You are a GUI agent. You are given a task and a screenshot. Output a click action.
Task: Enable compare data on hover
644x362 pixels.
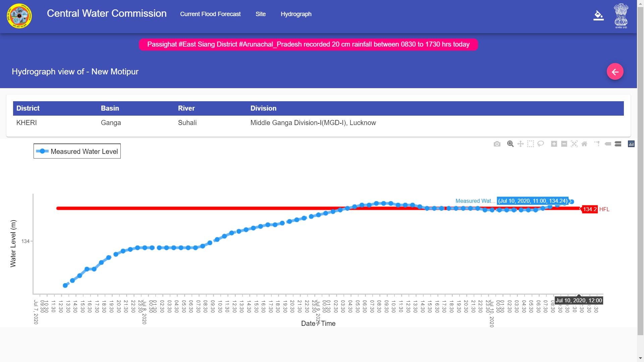pyautogui.click(x=618, y=144)
